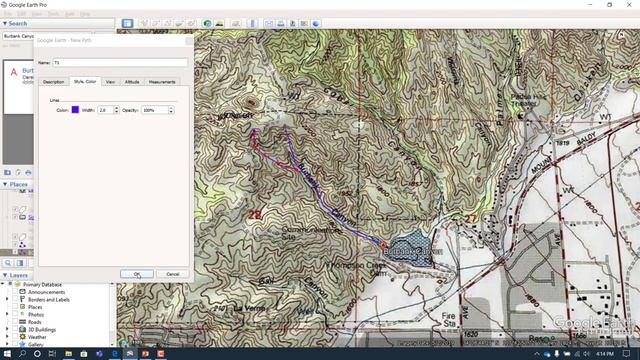Show historical imagery with the clock icon

207,23
